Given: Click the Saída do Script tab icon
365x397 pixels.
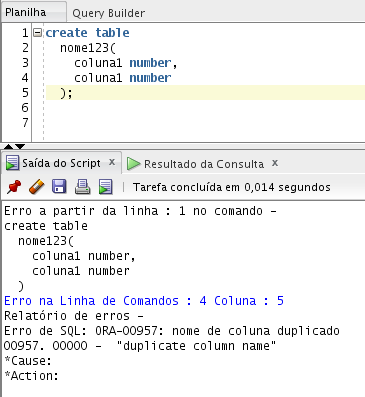Looking at the screenshot, I should 13,163.
